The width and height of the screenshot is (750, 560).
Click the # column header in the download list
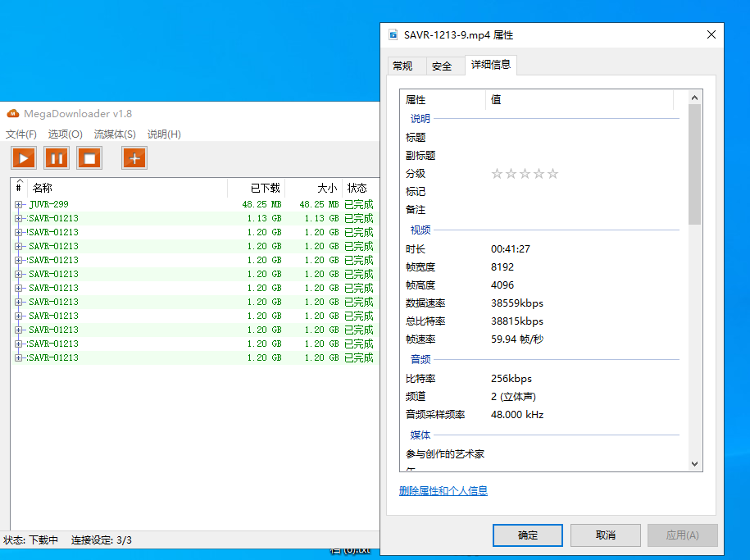pyautogui.click(x=19, y=188)
